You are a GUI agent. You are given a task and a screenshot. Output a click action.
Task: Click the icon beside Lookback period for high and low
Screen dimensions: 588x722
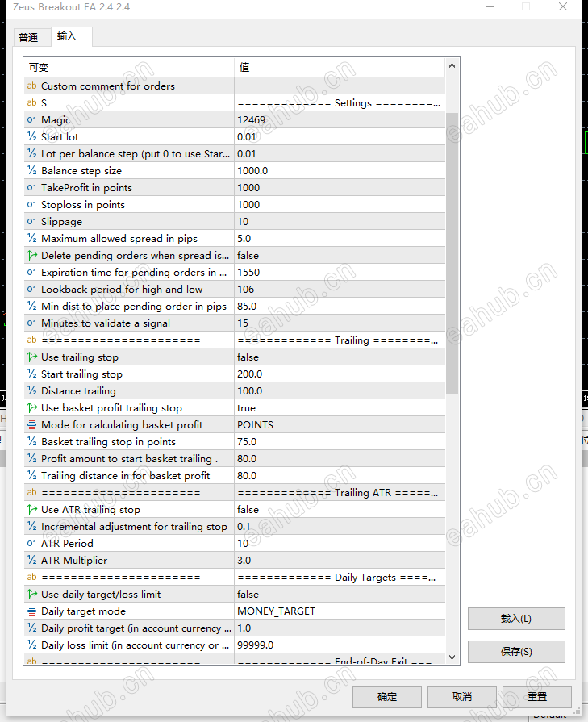tap(31, 289)
